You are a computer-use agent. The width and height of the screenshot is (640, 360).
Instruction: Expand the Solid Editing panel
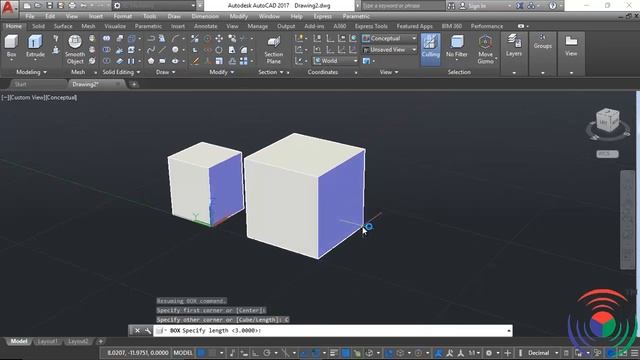click(121, 72)
